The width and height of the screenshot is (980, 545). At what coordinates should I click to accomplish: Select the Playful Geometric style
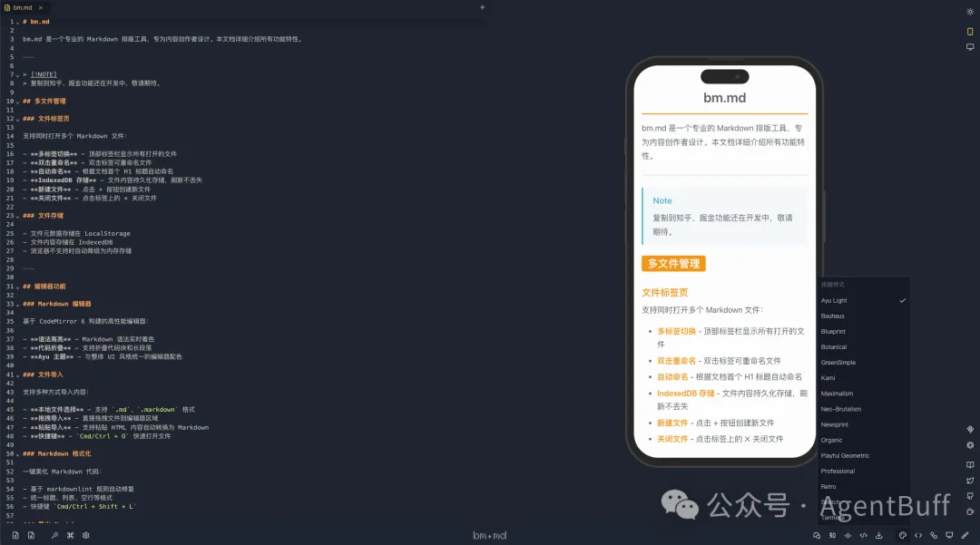[x=863, y=456]
